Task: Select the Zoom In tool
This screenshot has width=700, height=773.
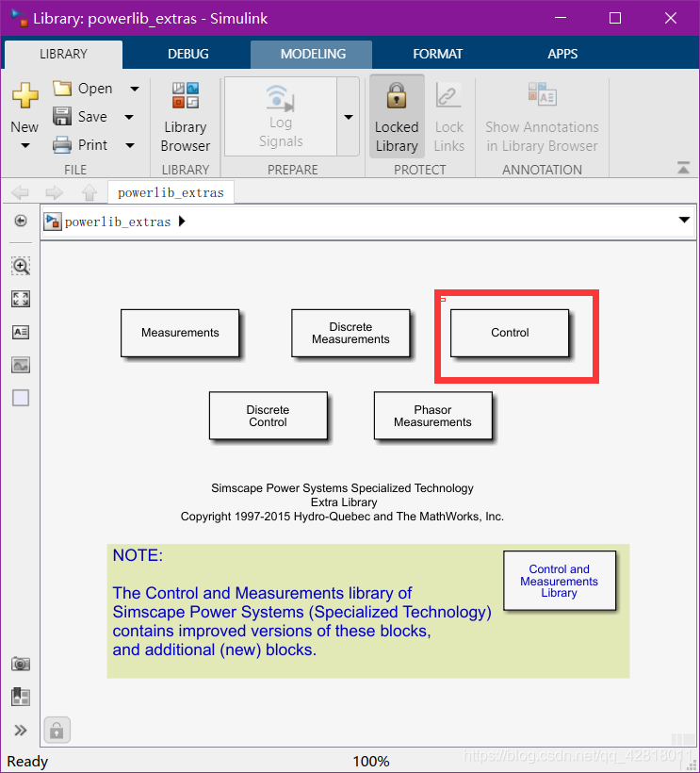Action: (21, 266)
